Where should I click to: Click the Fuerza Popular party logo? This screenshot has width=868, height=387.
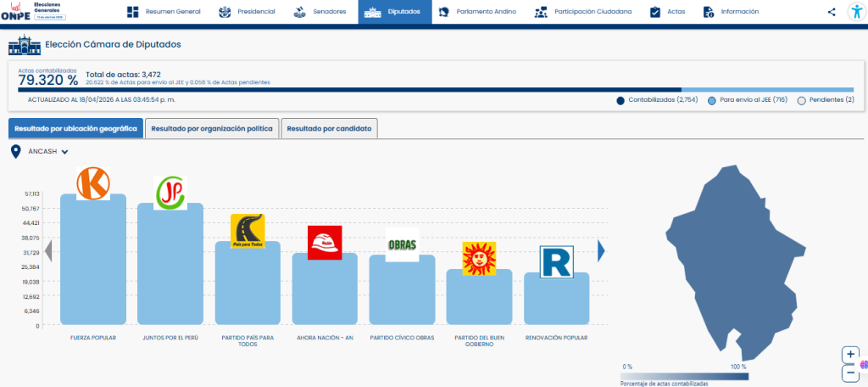(x=93, y=184)
